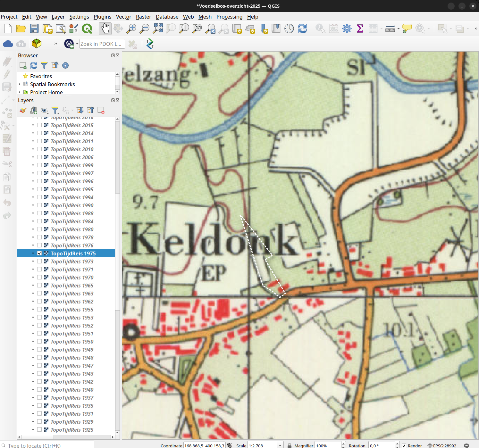Select the Pan Map hand tool
Viewport: 479px width, 448px height.
(105, 29)
